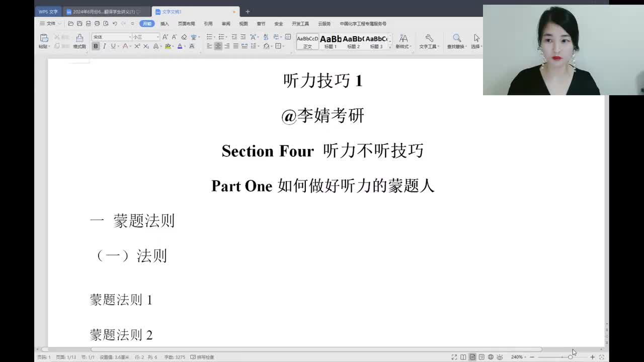
Task: Toggle Italic formatting
Action: [104, 46]
